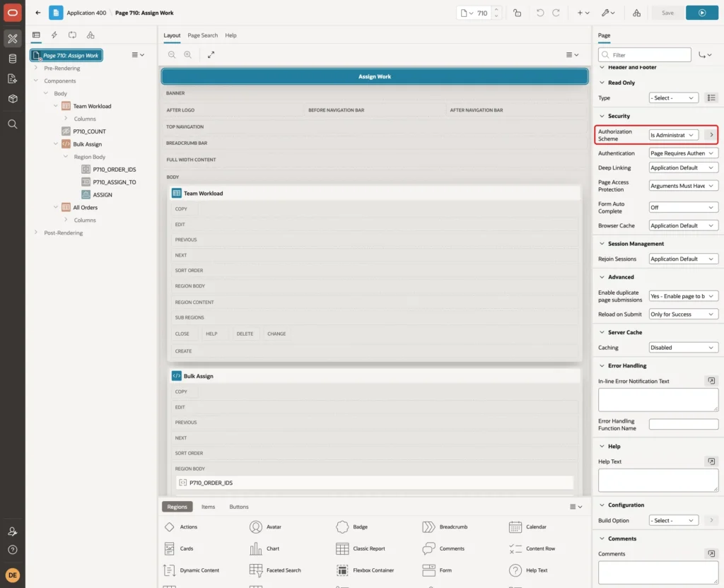Viewport: 724px width, 588px height.
Task: Click the Error Handling Function Name field
Action: [684, 424]
